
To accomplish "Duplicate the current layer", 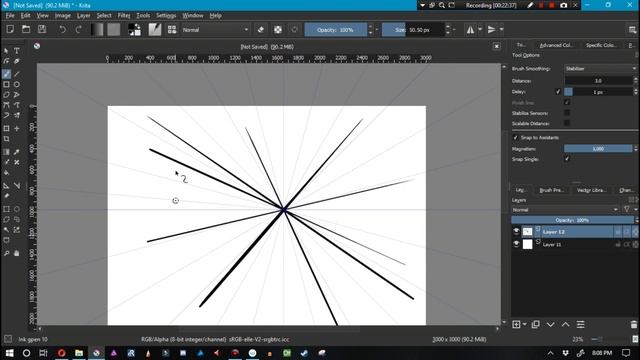I will tap(536, 324).
